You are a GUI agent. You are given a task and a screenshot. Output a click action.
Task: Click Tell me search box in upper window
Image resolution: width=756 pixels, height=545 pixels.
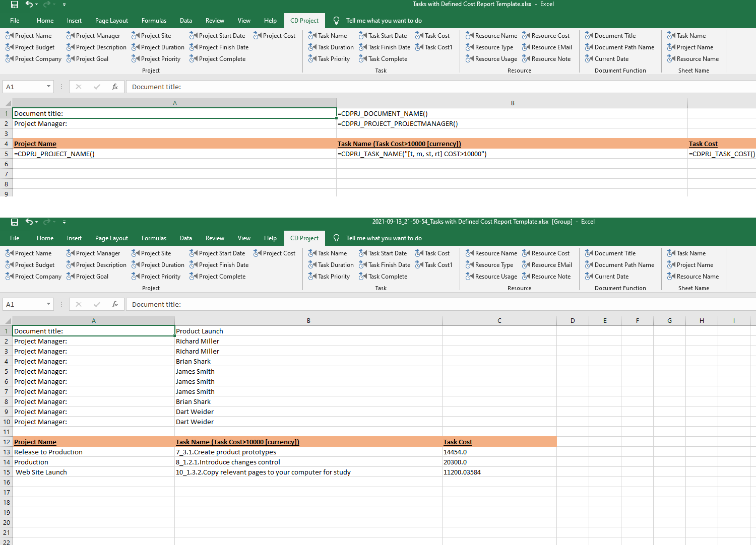384,21
